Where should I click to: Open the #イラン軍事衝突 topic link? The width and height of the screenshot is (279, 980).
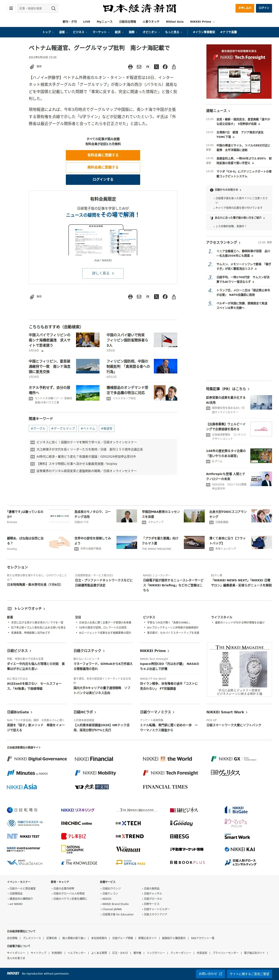click(x=204, y=32)
